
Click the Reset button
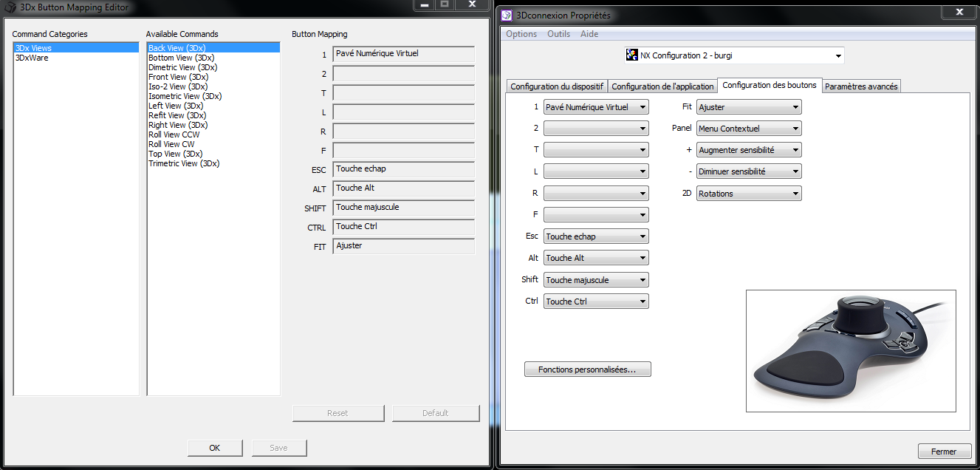(x=338, y=413)
